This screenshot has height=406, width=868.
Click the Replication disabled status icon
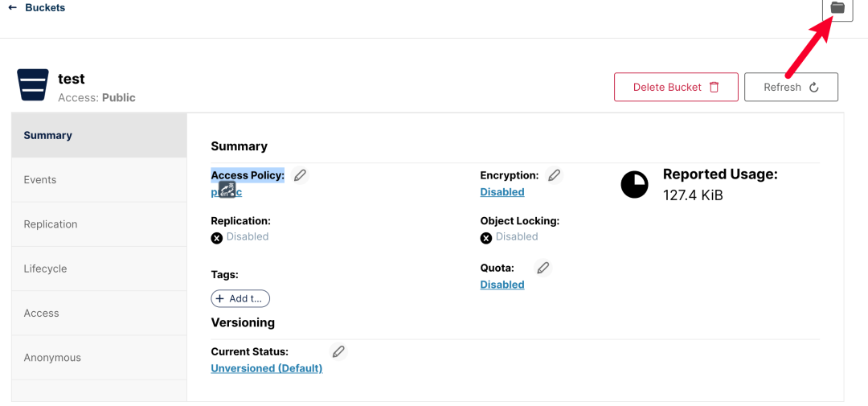216,237
